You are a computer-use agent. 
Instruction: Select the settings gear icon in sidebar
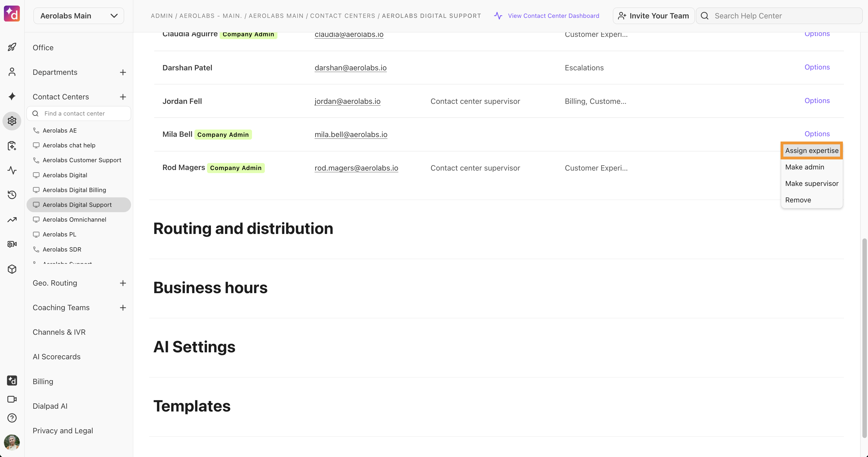12,121
